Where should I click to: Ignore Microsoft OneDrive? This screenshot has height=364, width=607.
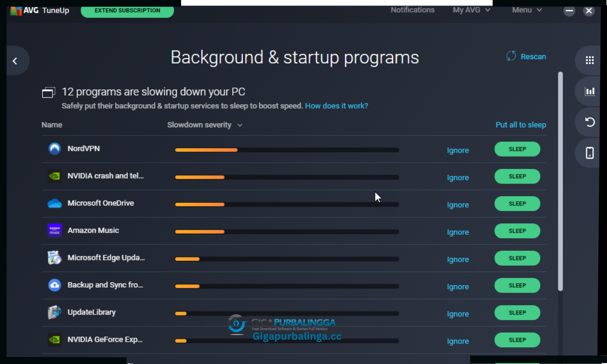point(458,205)
